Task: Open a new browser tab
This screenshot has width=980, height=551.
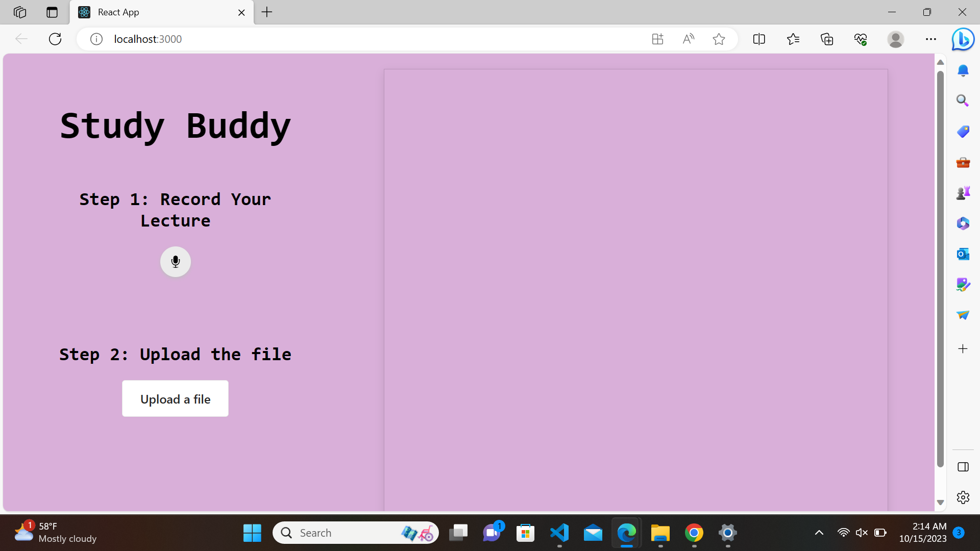Action: 267,12
